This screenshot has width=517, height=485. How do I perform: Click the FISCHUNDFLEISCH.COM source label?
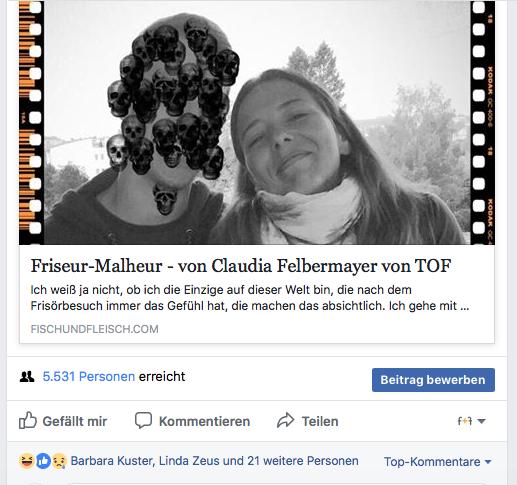(94, 329)
